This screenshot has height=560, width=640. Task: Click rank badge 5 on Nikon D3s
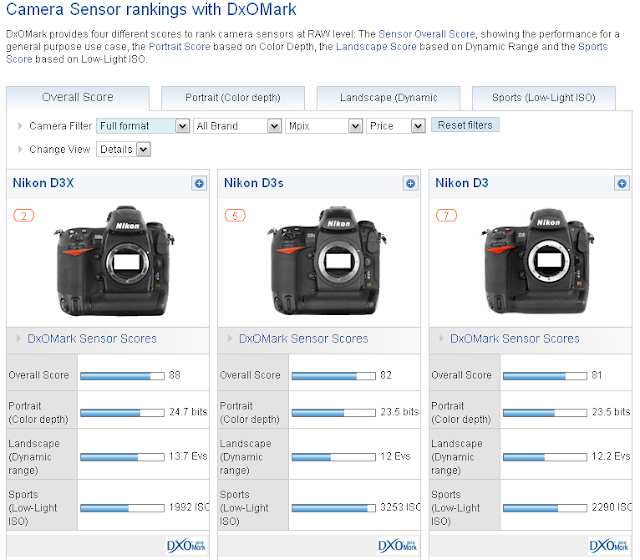click(x=235, y=216)
